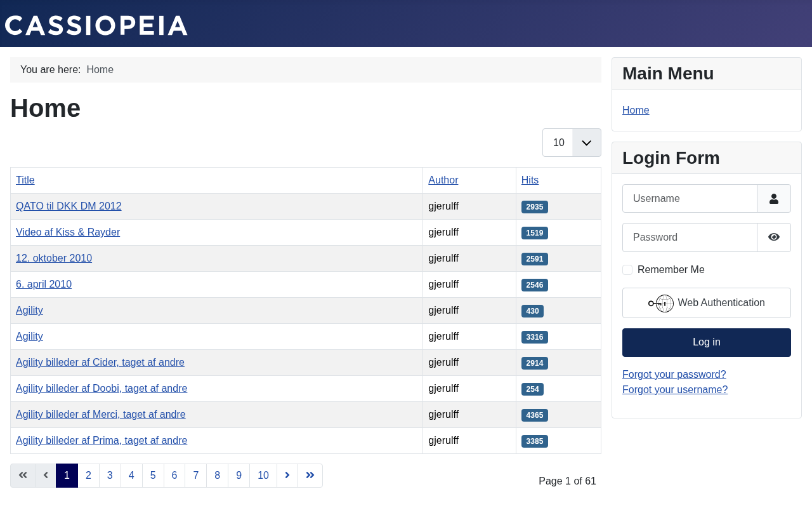Image resolution: width=812 pixels, height=508 pixels.
Task: Open the display count dropdown showing 10
Action: coord(572,143)
